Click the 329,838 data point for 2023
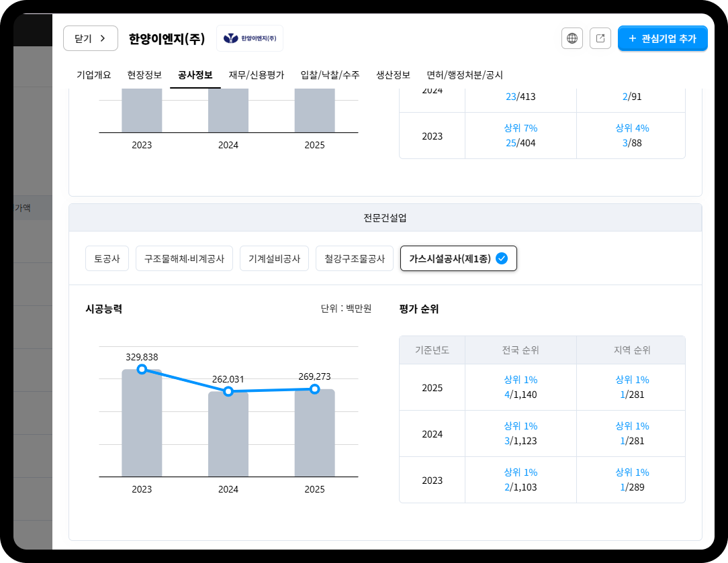 (142, 369)
